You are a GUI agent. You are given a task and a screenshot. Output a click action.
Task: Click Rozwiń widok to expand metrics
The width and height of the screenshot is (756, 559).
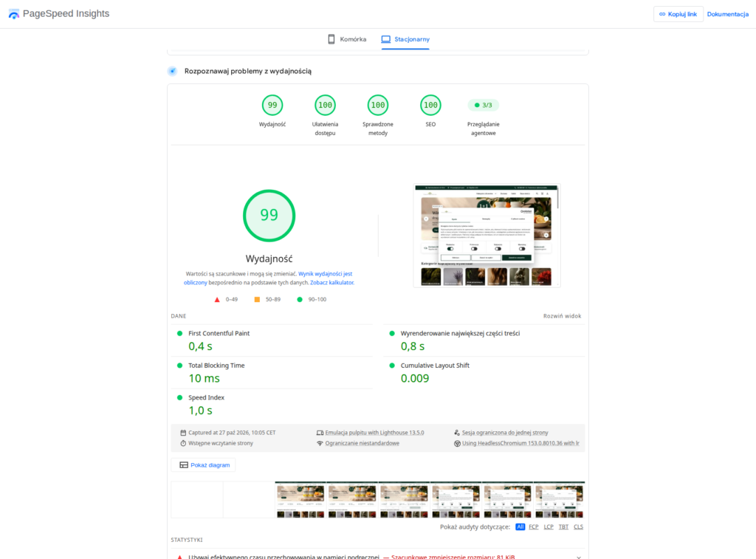coord(562,316)
